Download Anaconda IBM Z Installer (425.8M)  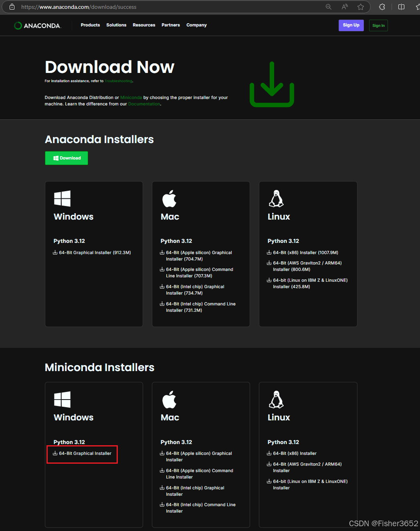coord(307,283)
